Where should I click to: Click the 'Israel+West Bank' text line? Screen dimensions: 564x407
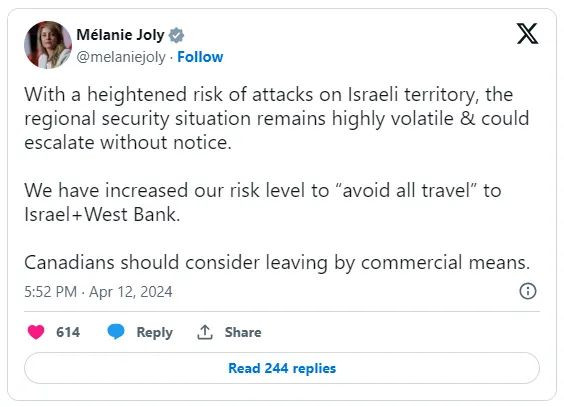[x=102, y=214]
